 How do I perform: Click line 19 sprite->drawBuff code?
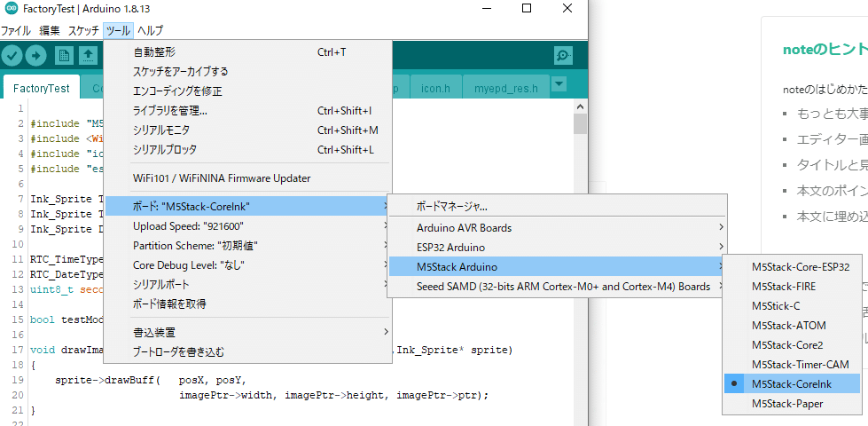click(150, 381)
